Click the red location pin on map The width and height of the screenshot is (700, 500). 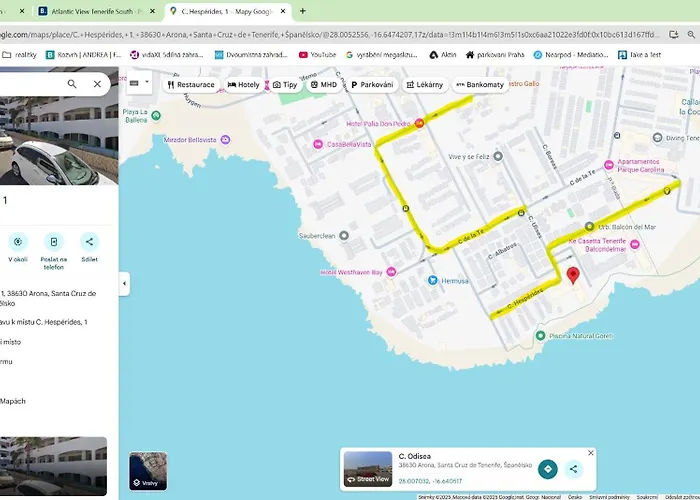point(573,276)
